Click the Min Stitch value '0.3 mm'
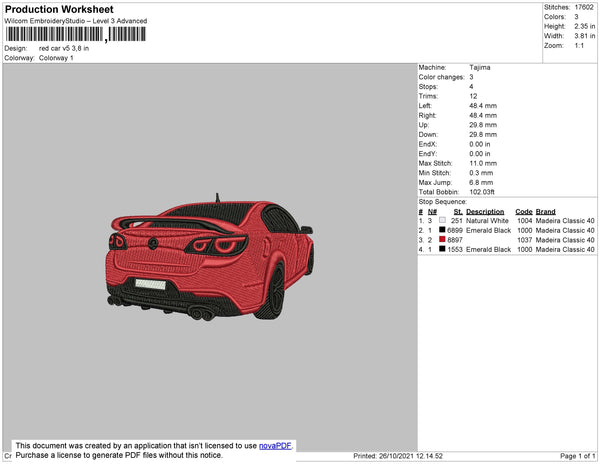 click(x=481, y=173)
